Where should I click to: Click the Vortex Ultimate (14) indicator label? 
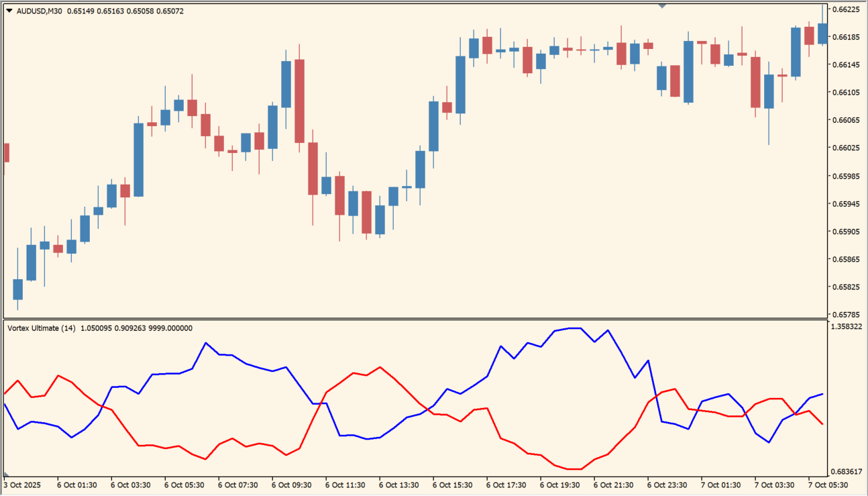coord(41,328)
